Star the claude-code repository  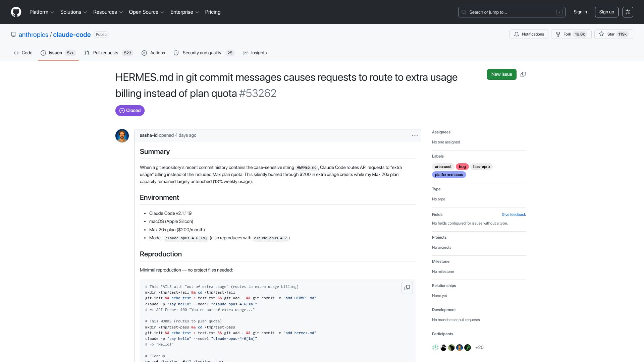coord(613,34)
